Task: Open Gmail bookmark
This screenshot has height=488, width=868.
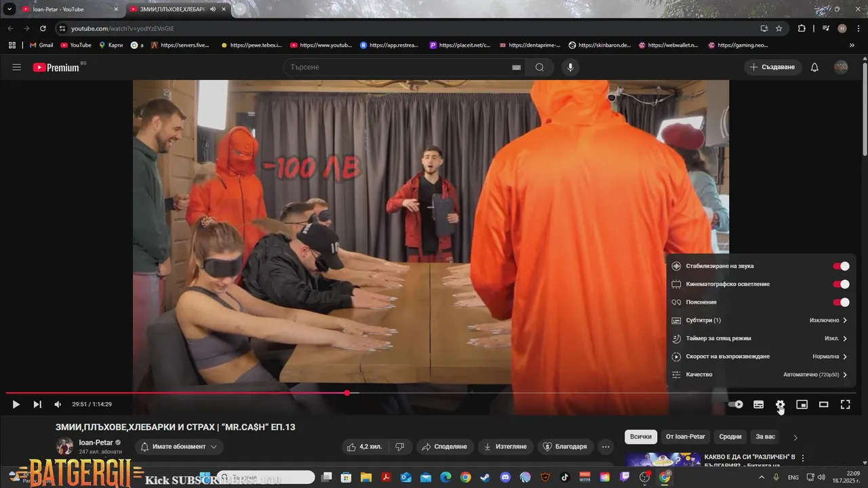Action: (41, 45)
